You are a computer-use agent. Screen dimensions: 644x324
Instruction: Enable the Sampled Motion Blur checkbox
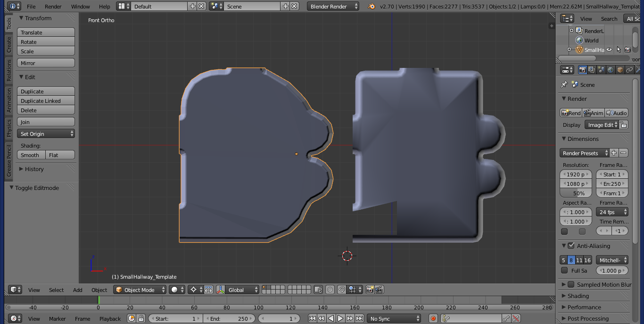[x=571, y=284]
